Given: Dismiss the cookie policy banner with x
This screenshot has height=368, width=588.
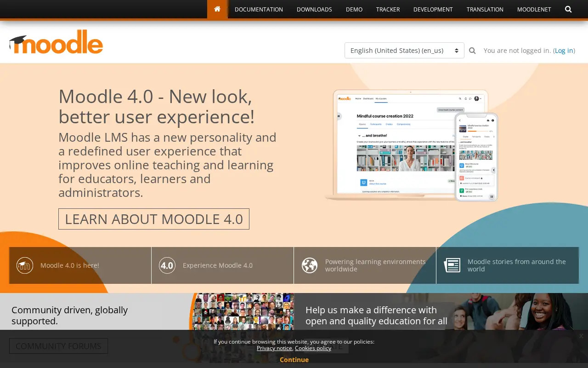Looking at the screenshot, I should pyautogui.click(x=581, y=336).
